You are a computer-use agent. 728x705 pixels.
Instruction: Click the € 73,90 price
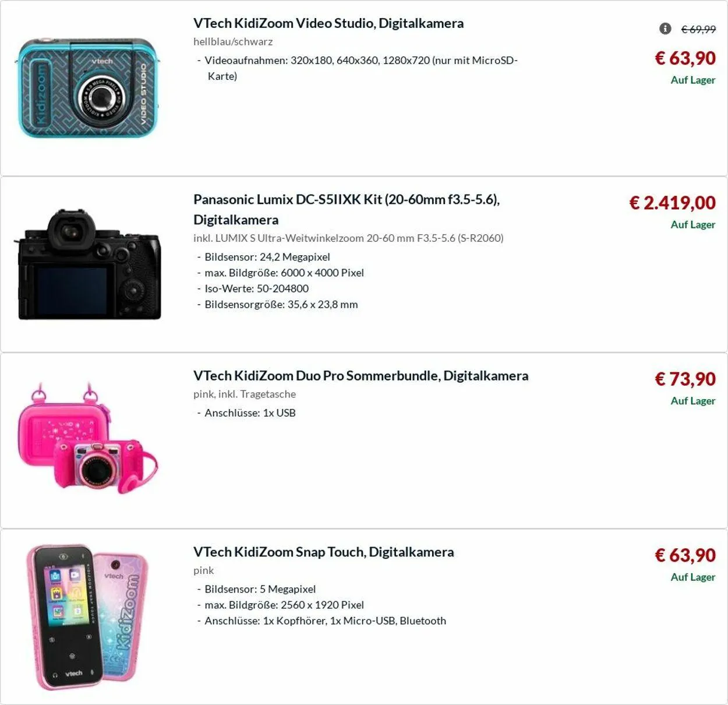point(685,379)
